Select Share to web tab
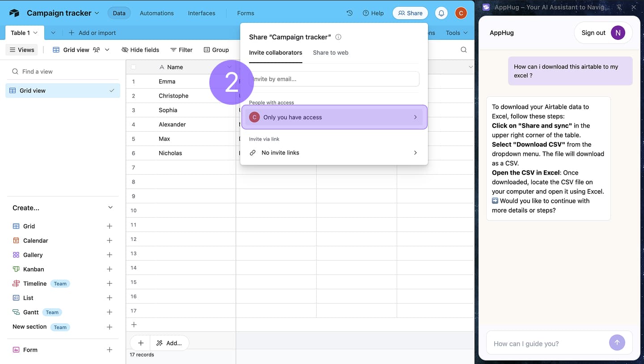The image size is (644, 364). coord(330,52)
